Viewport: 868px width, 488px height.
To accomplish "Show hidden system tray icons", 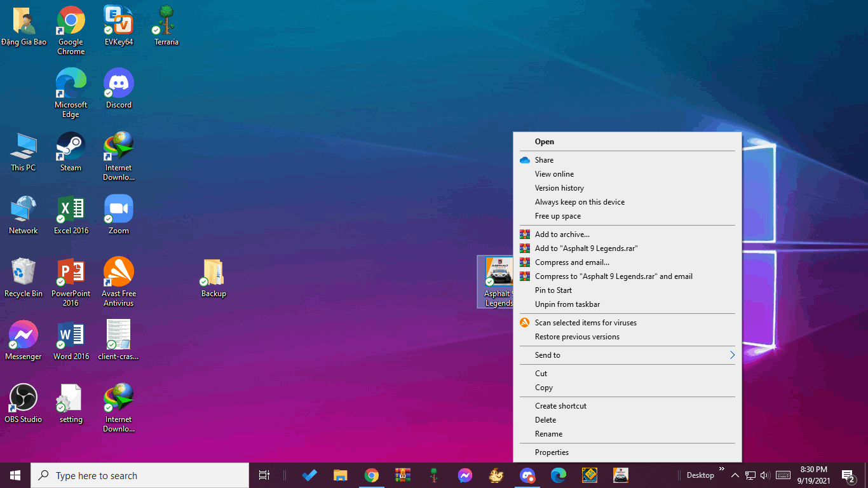I will pos(735,475).
